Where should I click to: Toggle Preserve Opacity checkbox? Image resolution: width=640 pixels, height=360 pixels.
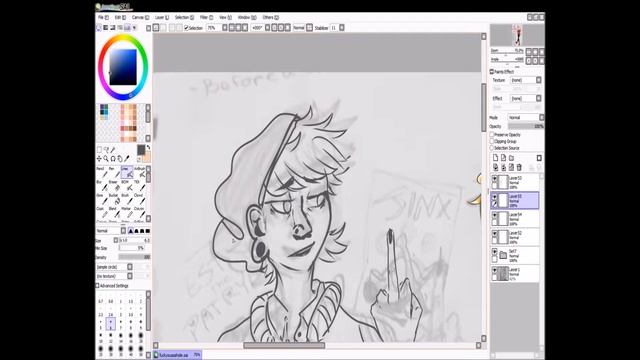pyautogui.click(x=492, y=135)
